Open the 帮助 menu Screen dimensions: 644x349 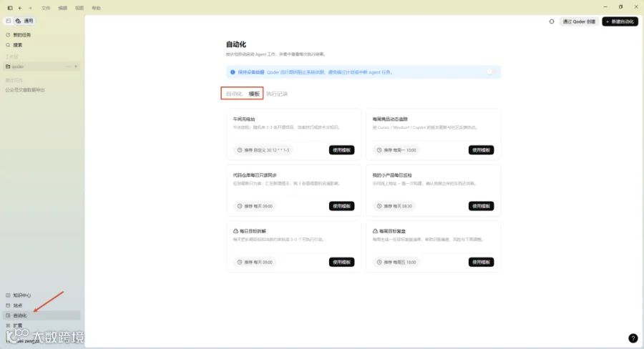tap(96, 8)
